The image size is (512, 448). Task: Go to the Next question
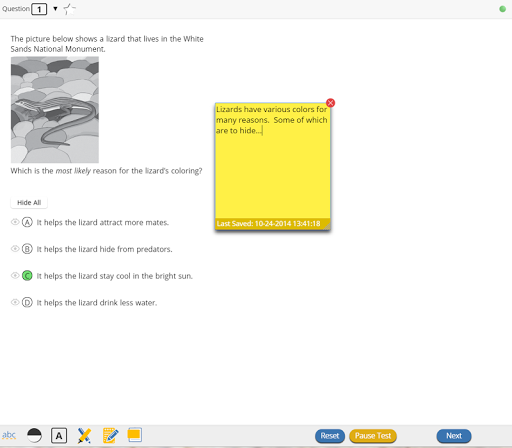point(454,436)
